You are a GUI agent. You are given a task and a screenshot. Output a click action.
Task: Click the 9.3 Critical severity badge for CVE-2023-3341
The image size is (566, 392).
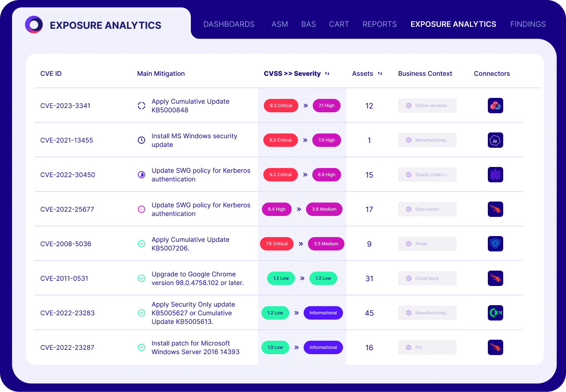[x=281, y=106]
